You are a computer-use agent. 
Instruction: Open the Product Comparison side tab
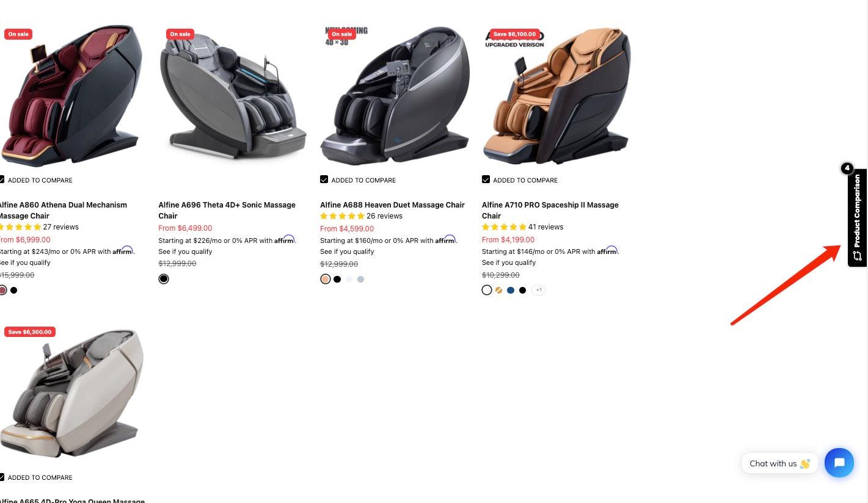[858, 217]
